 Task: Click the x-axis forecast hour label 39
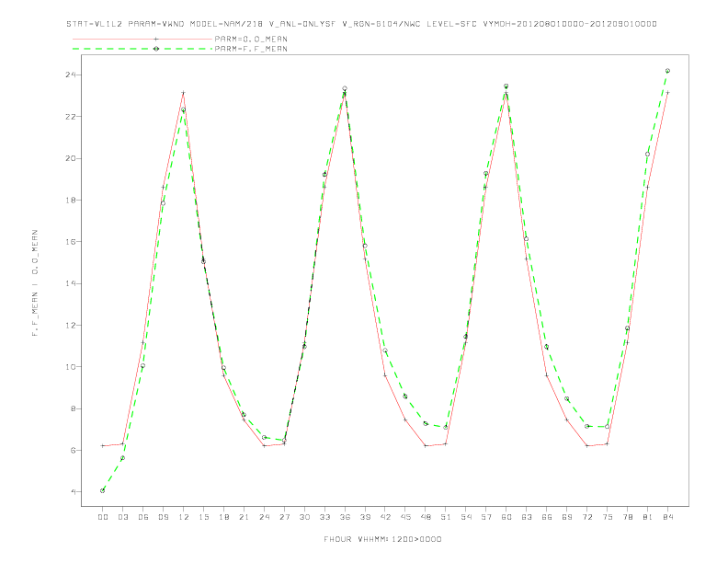365,517
